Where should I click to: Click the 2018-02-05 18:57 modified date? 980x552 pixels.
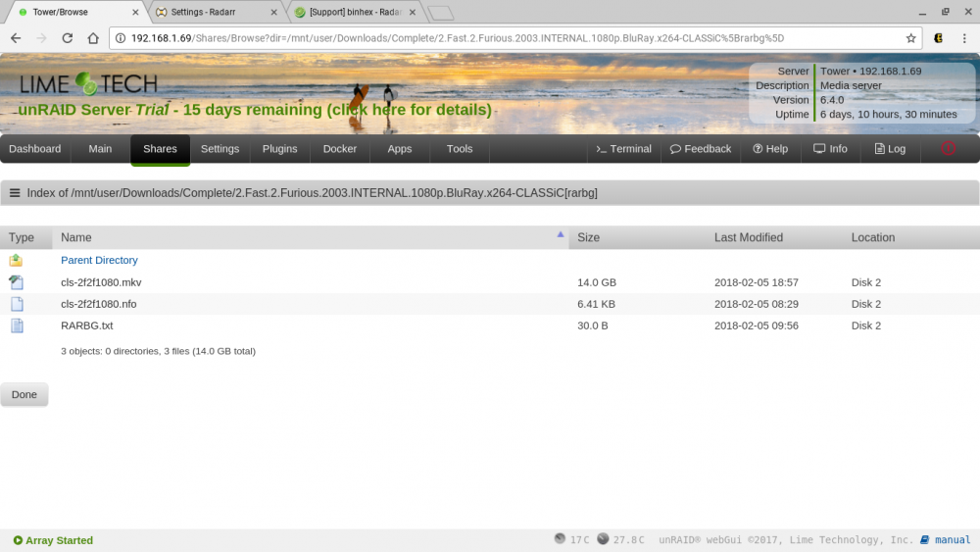coord(757,282)
